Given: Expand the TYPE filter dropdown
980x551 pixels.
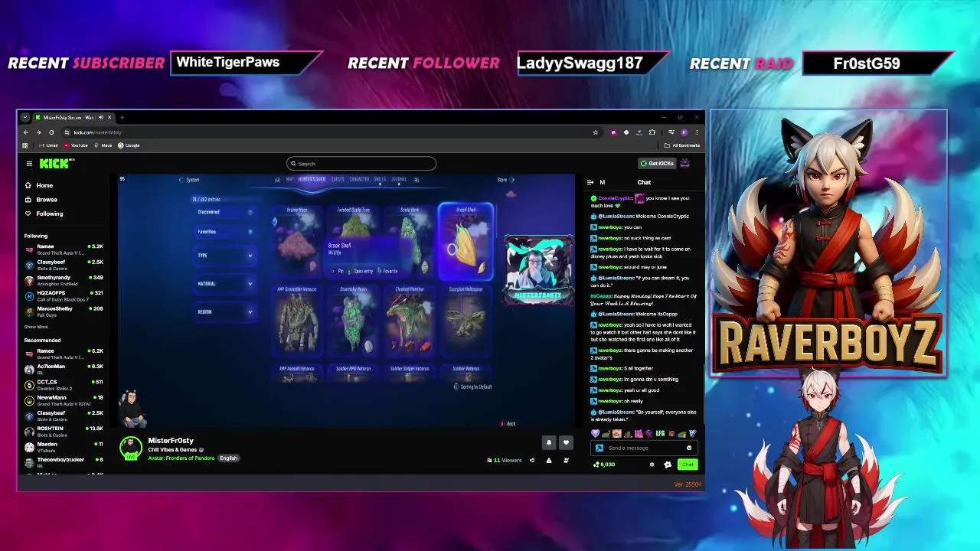Looking at the screenshot, I should coord(225,256).
